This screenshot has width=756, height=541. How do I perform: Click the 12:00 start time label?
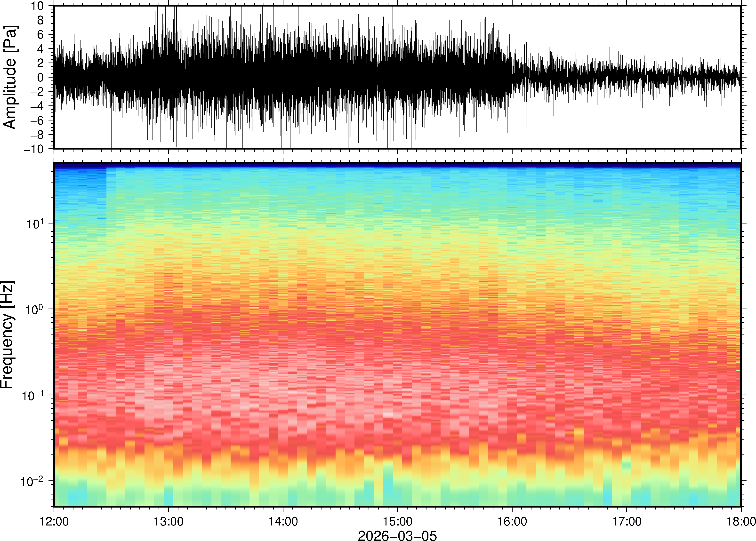point(54,521)
